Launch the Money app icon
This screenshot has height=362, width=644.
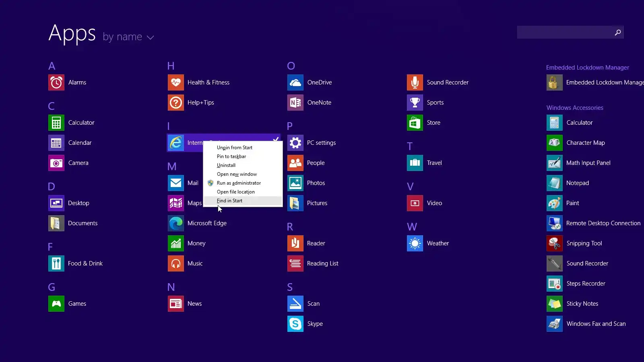176,243
